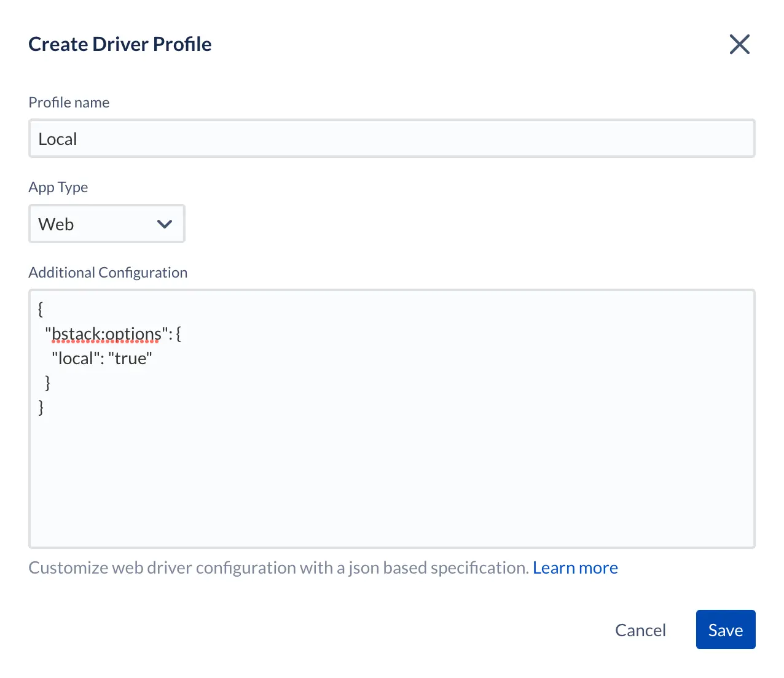Click the underlined "bstack:options" key

(x=106, y=334)
